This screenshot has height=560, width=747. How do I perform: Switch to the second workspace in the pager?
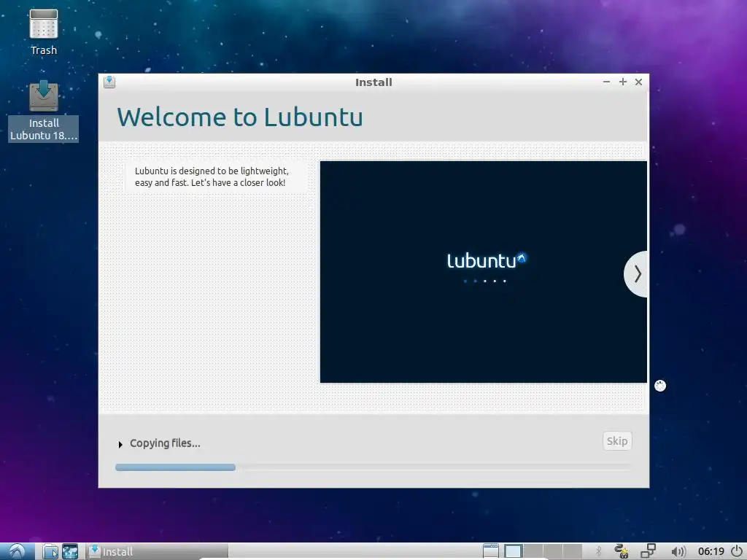pos(533,551)
